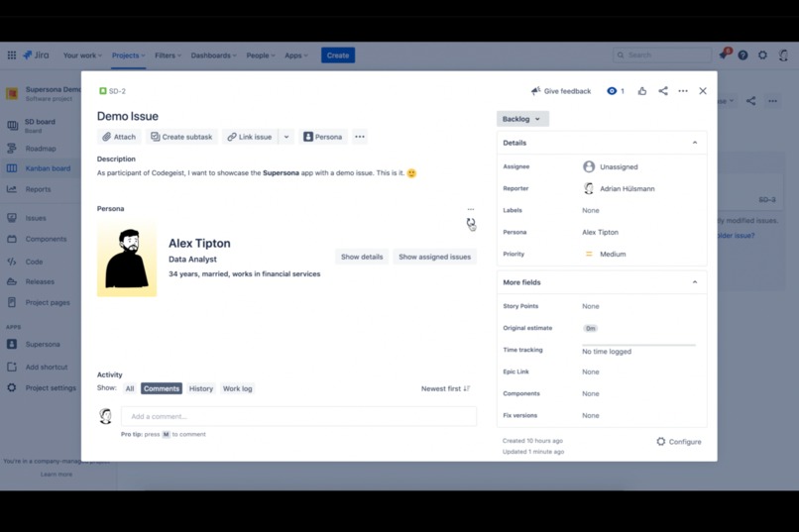Vote with the thumbs-up icon
The image size is (799, 532).
click(x=642, y=91)
